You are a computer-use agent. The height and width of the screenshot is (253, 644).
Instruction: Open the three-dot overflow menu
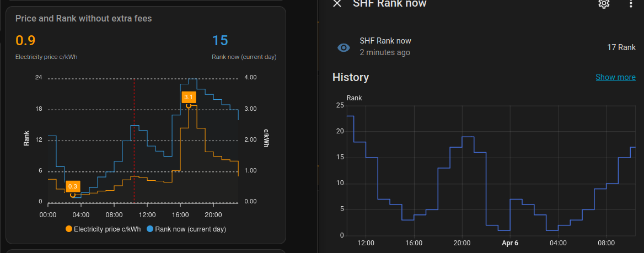631,4
